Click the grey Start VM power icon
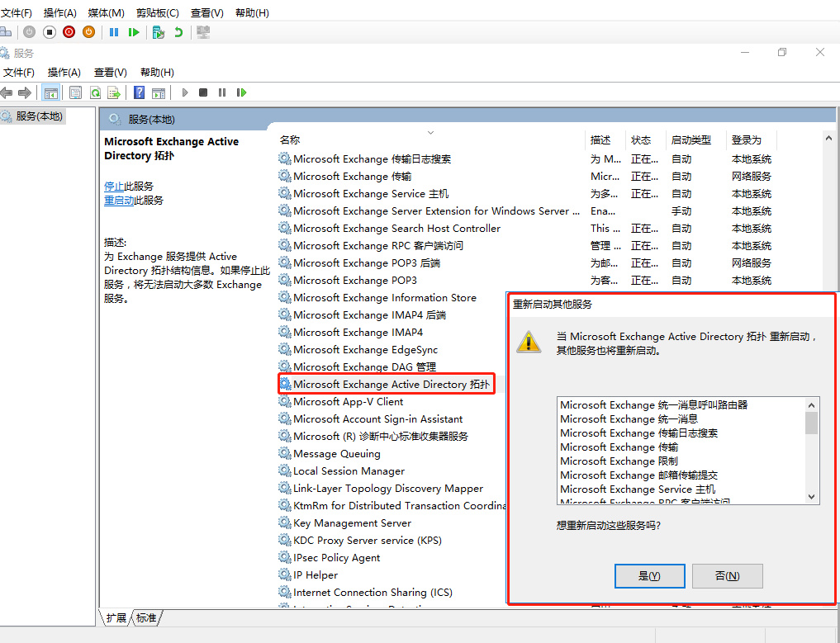This screenshot has width=840, height=643. pyautogui.click(x=30, y=32)
